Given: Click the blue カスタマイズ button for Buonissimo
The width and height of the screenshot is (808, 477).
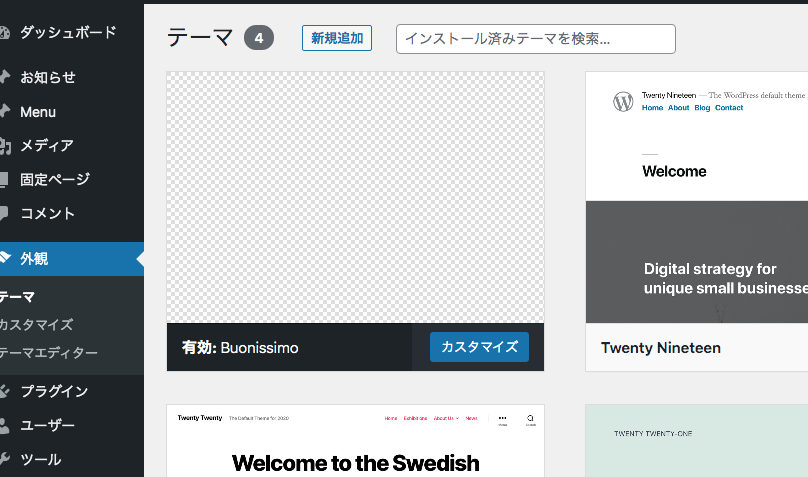Looking at the screenshot, I should (479, 347).
